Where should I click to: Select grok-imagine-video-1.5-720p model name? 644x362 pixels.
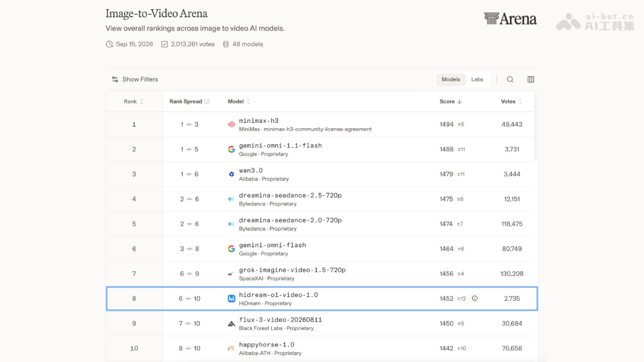[292, 270]
